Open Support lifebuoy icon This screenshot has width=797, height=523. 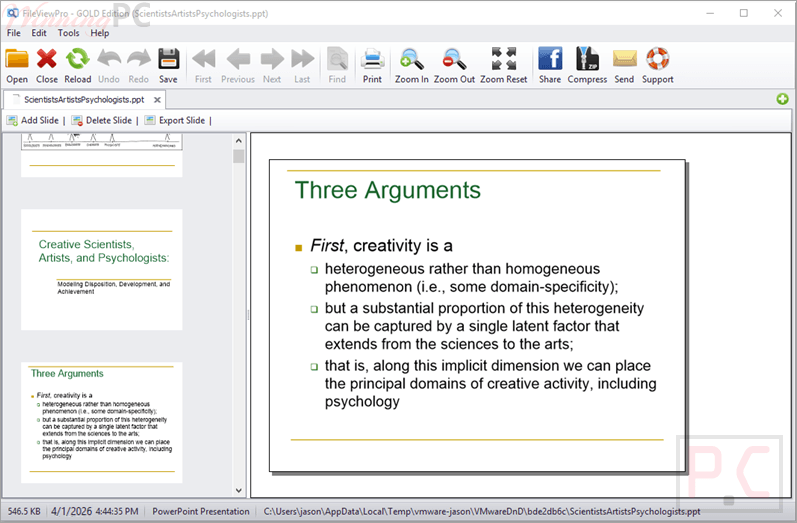pos(657,58)
